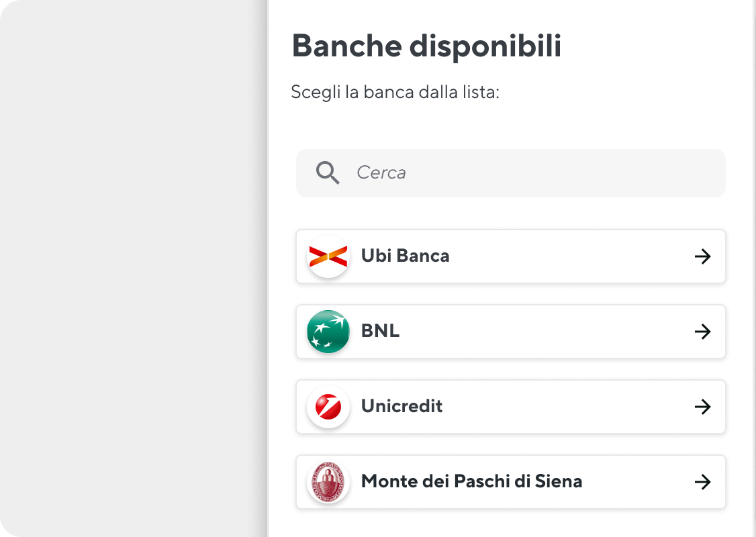756x537 pixels.
Task: Select the BNL bank row
Action: [510, 331]
